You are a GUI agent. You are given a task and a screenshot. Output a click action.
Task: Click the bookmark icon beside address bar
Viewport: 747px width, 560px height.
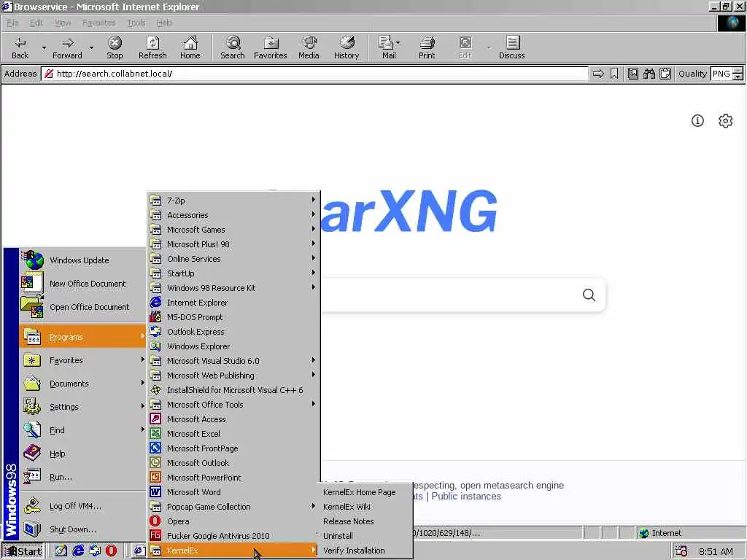pos(614,74)
